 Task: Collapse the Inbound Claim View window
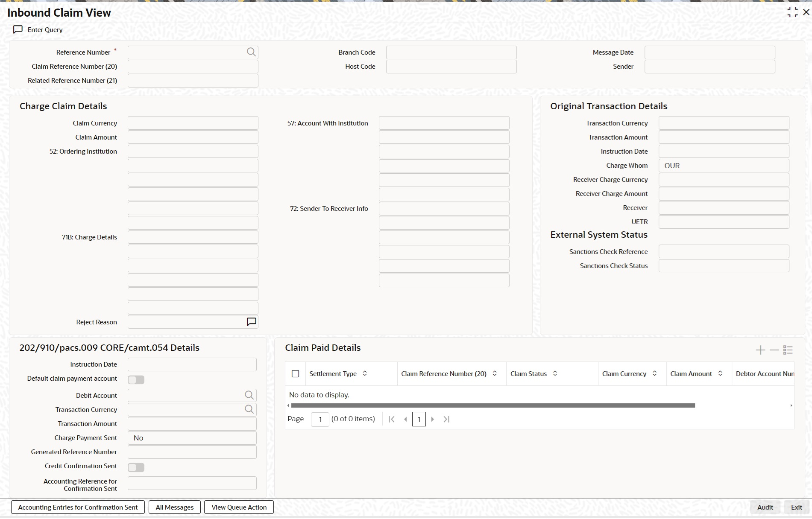click(792, 12)
